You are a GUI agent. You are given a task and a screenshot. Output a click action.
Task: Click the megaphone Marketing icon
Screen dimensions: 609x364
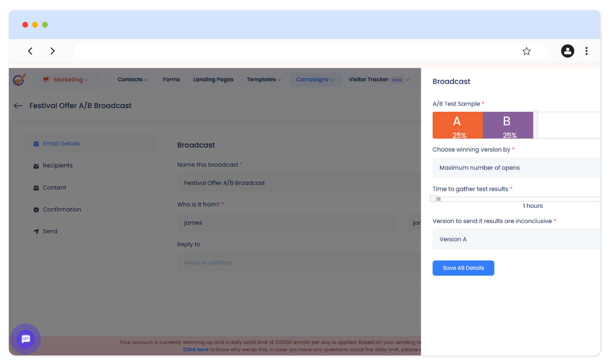pyautogui.click(x=47, y=80)
